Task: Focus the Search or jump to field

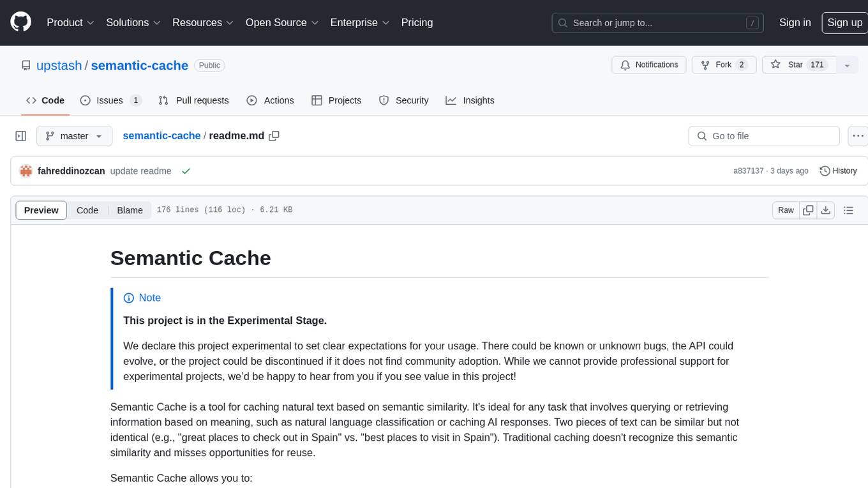Action: click(659, 22)
